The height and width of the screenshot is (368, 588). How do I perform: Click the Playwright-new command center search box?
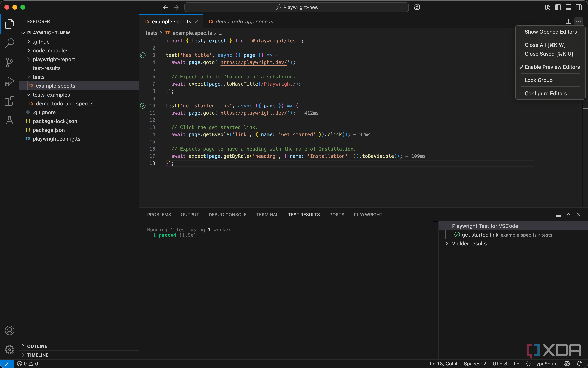[296, 7]
